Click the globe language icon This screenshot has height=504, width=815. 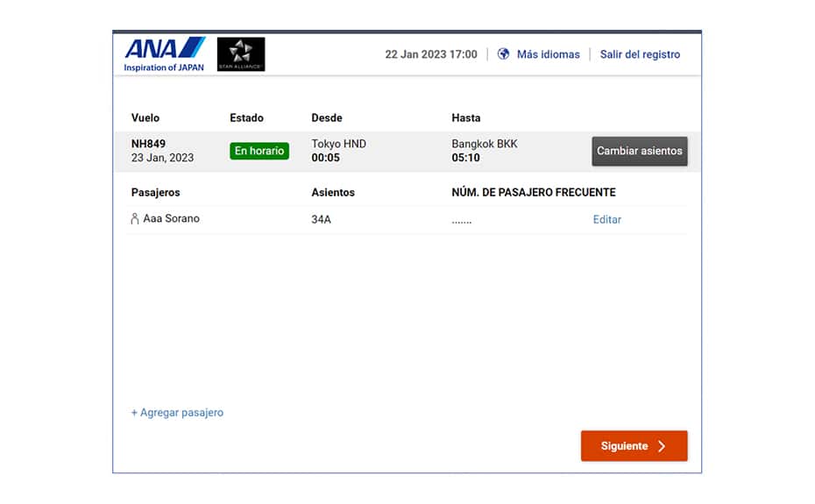click(x=503, y=54)
